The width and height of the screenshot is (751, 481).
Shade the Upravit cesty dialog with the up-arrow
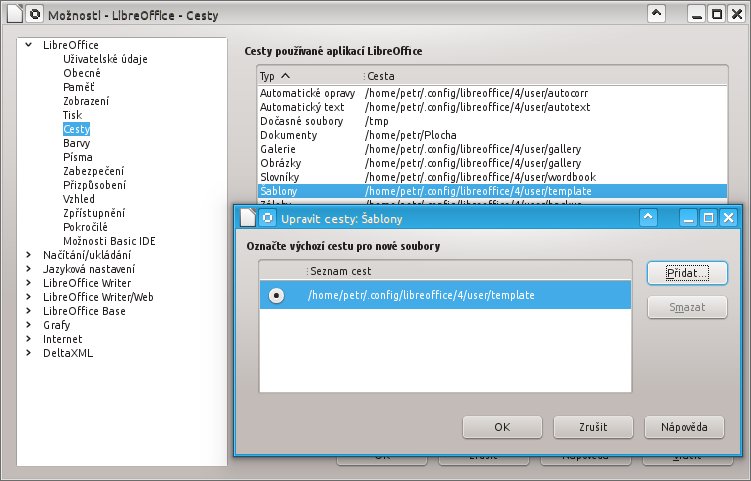pyautogui.click(x=648, y=218)
